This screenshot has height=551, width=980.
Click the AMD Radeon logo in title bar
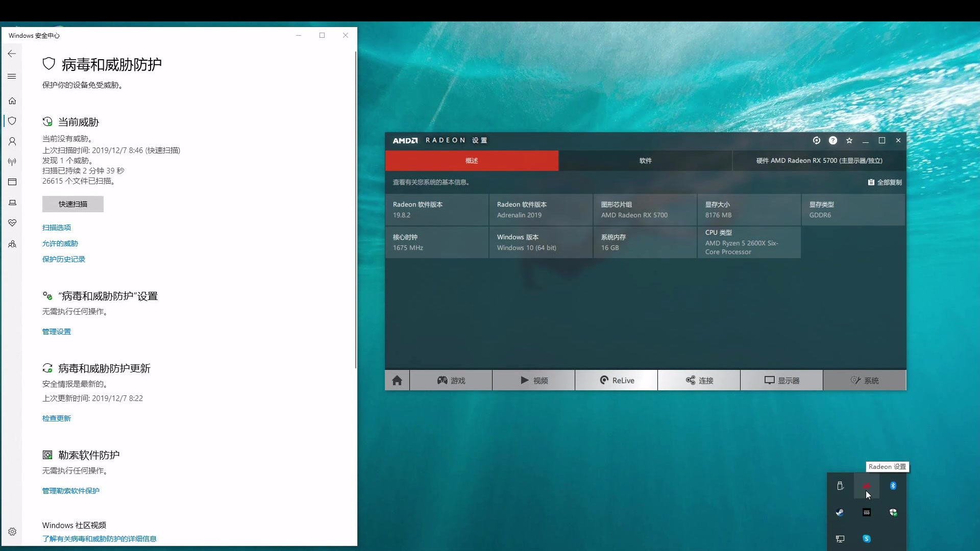[405, 140]
